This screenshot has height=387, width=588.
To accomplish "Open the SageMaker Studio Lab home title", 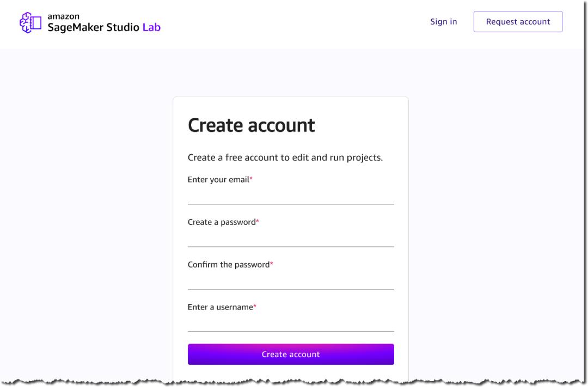I will [104, 27].
